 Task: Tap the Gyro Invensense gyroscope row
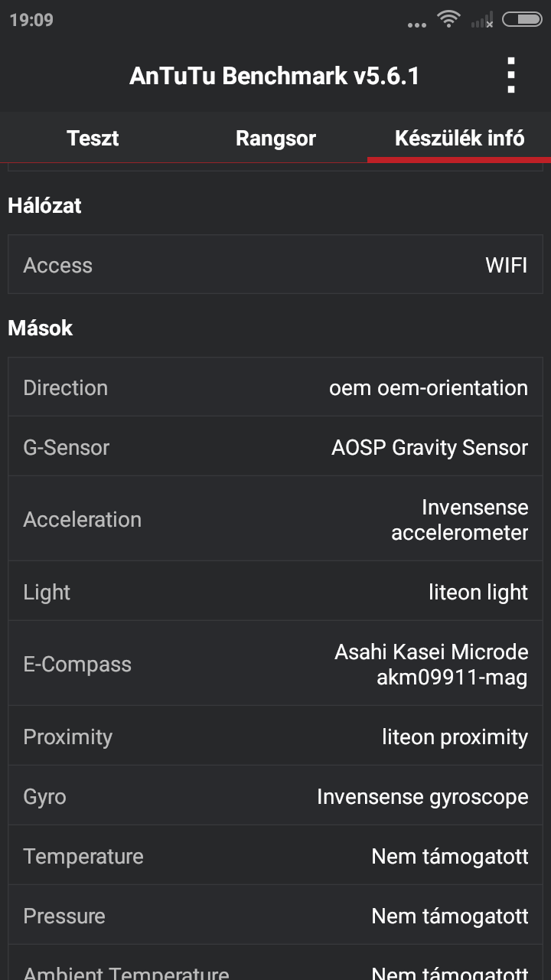tap(275, 796)
